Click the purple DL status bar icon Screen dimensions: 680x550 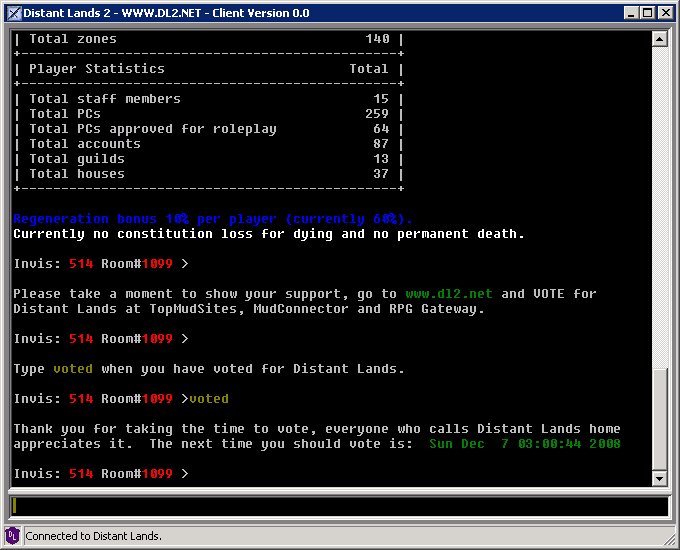[13, 536]
